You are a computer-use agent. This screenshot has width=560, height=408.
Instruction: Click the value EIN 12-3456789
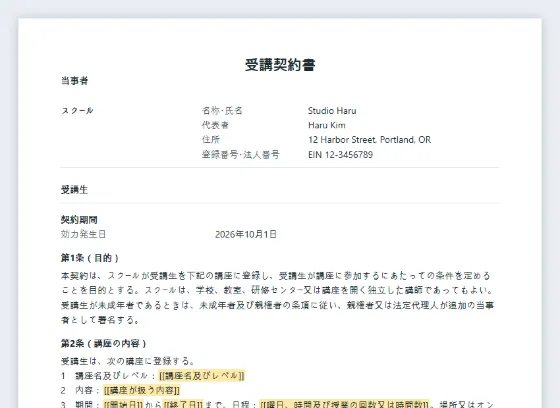point(340,154)
